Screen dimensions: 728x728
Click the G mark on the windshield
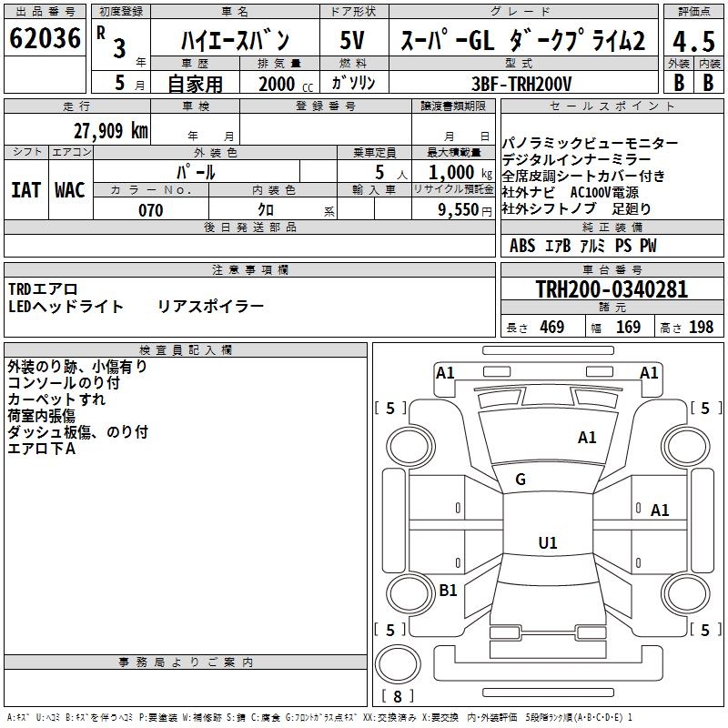tap(521, 479)
